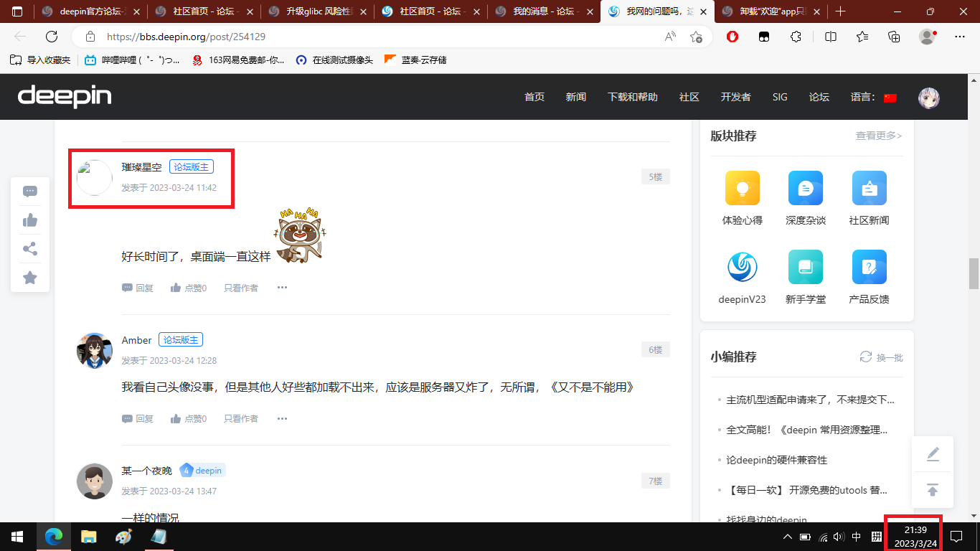
Task: Toggle 只看作者 on Amber's reply
Action: point(241,418)
